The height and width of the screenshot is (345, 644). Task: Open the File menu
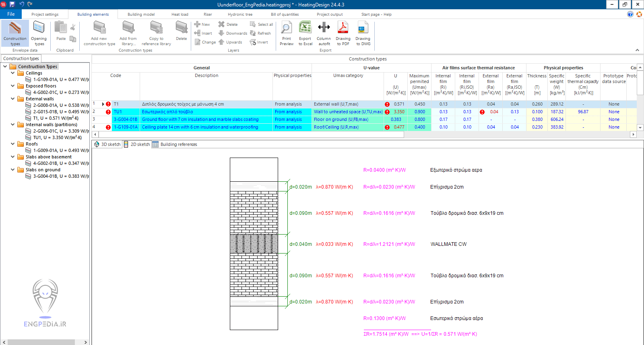tap(11, 14)
